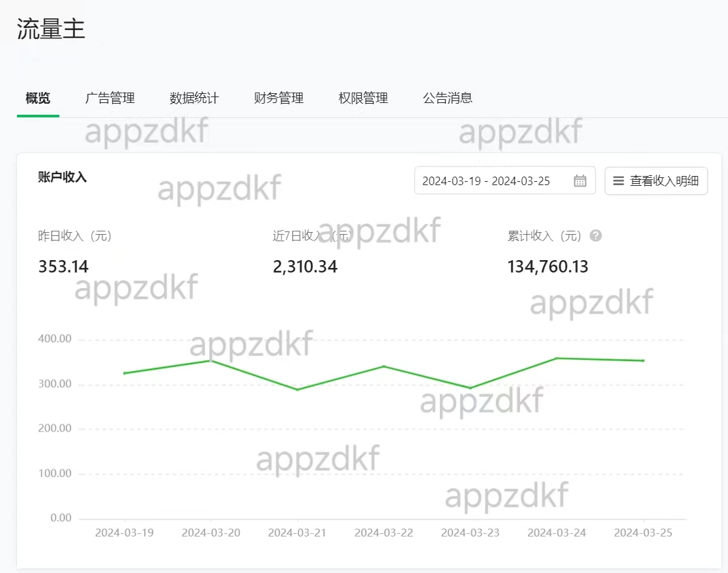Open the 广告管理 tab
Image resolution: width=728 pixels, height=573 pixels.
[109, 98]
